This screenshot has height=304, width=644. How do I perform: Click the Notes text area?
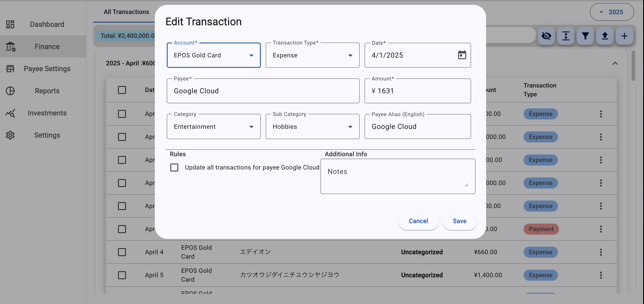[x=398, y=176]
